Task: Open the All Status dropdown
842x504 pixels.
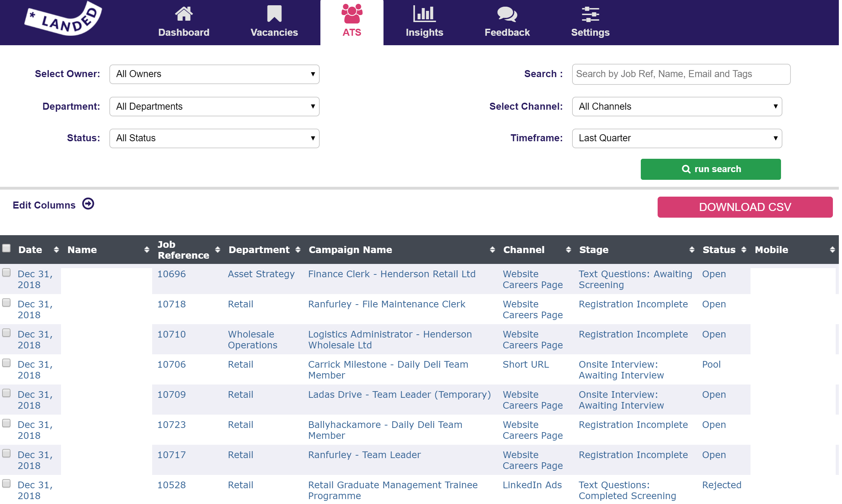Action: [x=214, y=138]
